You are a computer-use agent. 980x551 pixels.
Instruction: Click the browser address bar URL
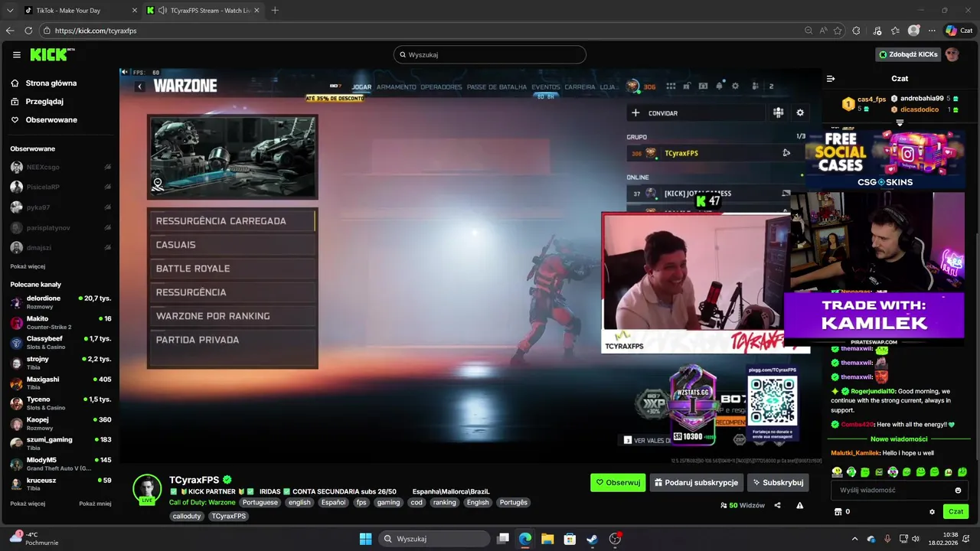[96, 31]
